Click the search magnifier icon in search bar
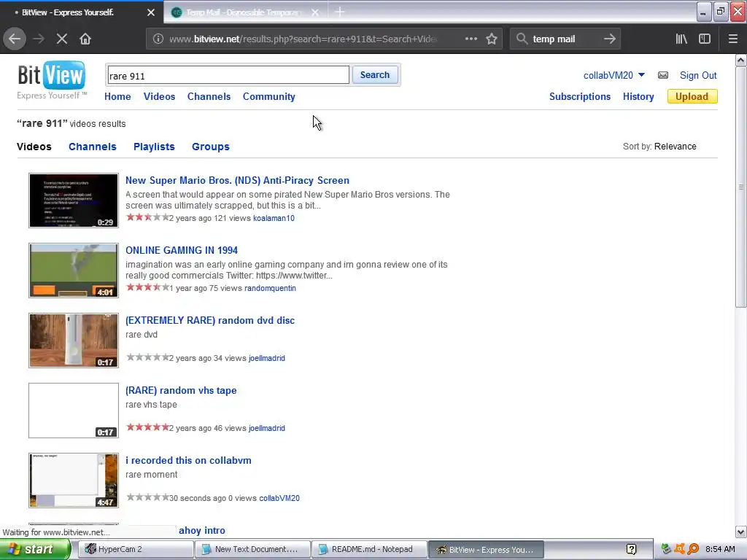 (x=522, y=39)
